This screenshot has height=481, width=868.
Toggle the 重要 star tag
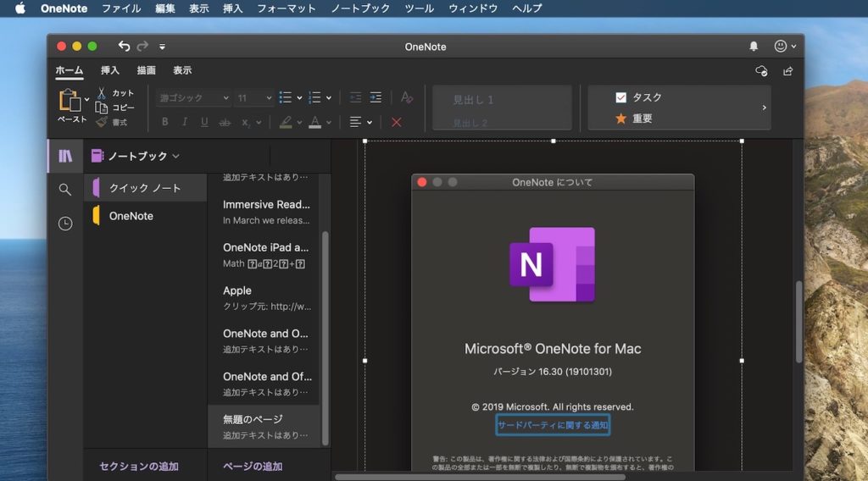[x=620, y=119]
